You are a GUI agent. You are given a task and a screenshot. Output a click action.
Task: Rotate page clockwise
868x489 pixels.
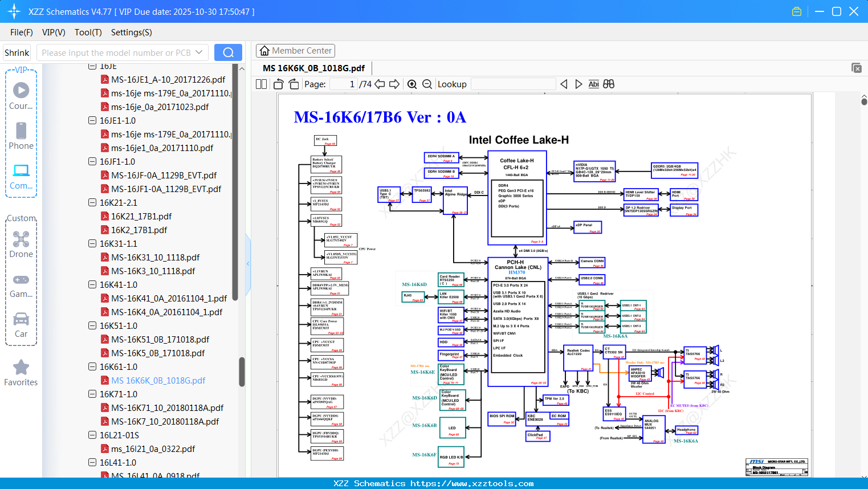pos(294,84)
